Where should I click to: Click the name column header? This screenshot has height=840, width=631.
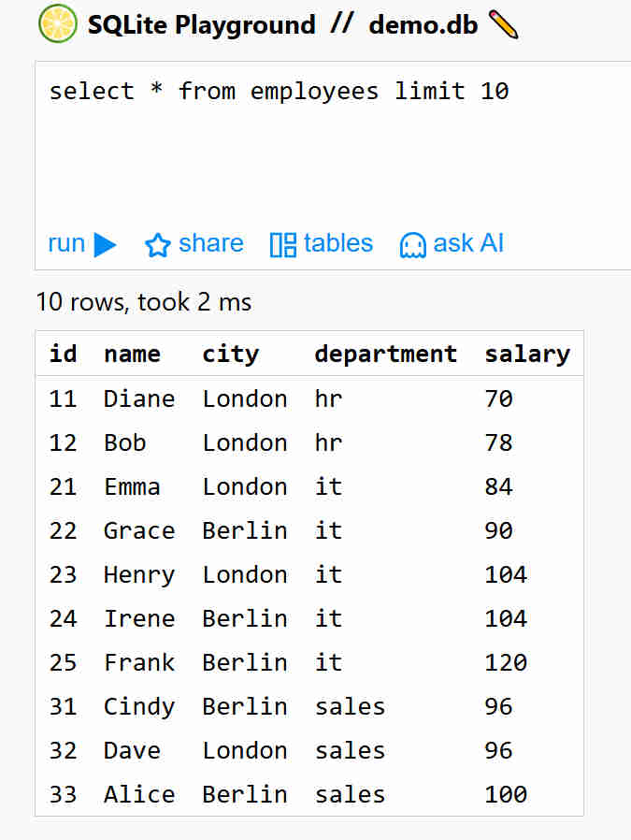(132, 355)
